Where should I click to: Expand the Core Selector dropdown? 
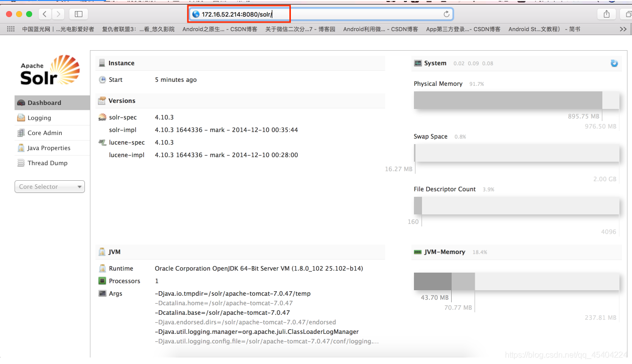(x=50, y=187)
